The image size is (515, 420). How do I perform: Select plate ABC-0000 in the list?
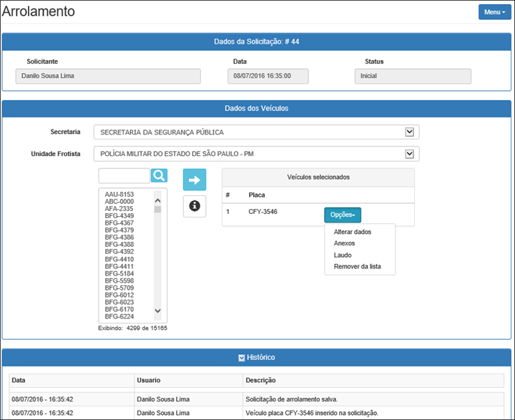119,202
